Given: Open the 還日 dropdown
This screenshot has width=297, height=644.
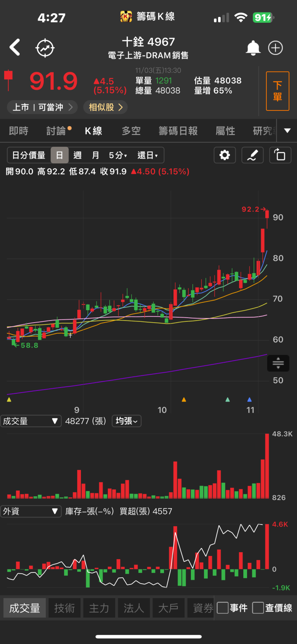Looking at the screenshot, I should pos(147,155).
